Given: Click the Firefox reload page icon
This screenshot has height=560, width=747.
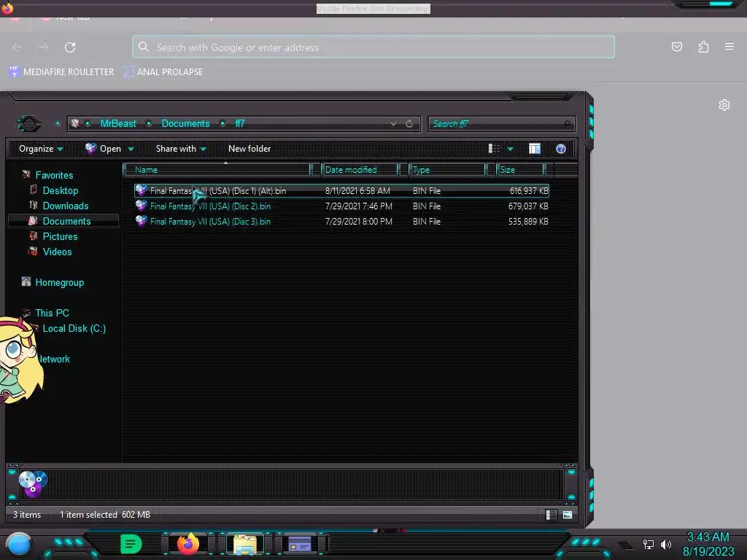Looking at the screenshot, I should coord(70,47).
